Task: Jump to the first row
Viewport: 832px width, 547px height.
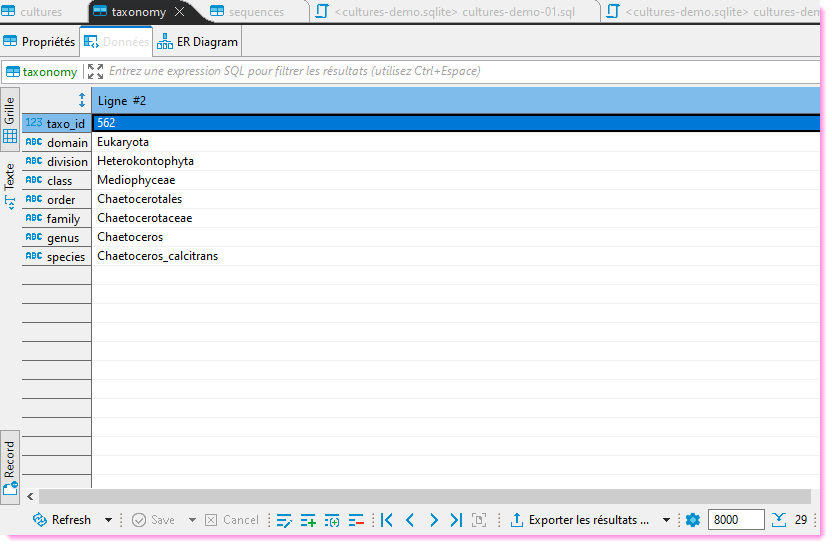Action: coord(387,520)
